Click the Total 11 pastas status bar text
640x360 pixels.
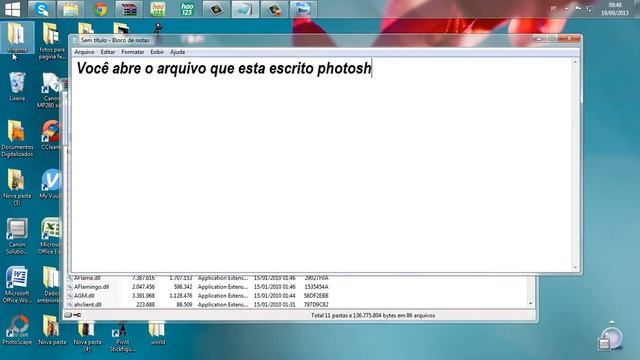(373, 316)
